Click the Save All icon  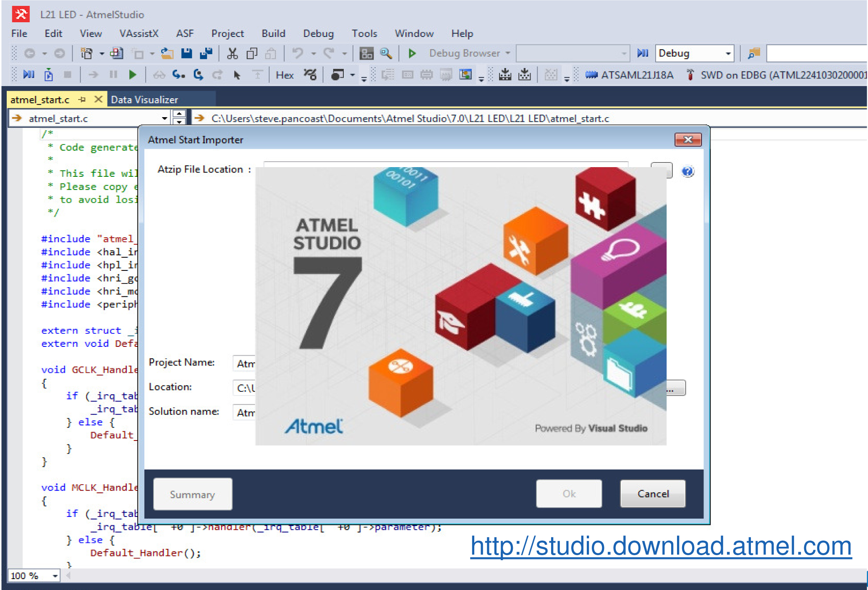(x=206, y=53)
